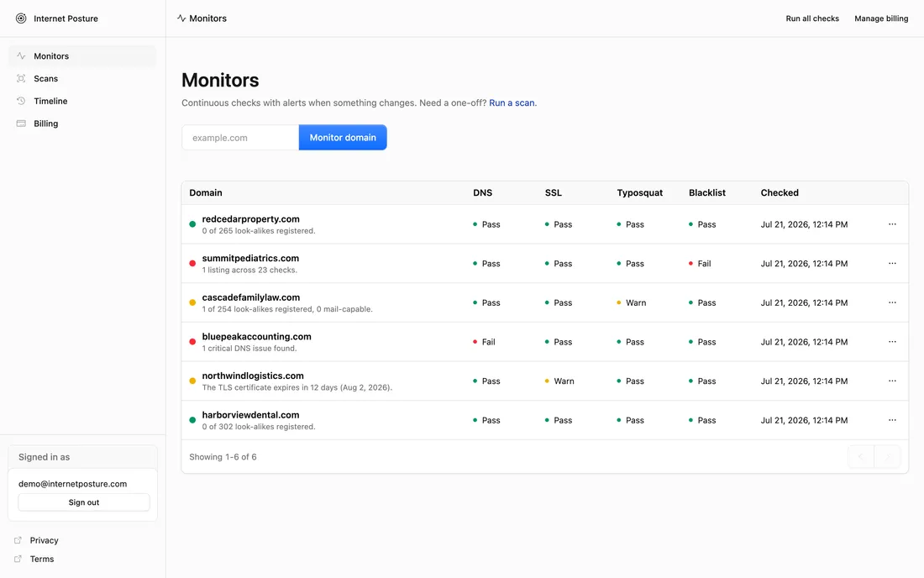The width and height of the screenshot is (924, 578).
Task: Click the Sign out button
Action: point(84,502)
